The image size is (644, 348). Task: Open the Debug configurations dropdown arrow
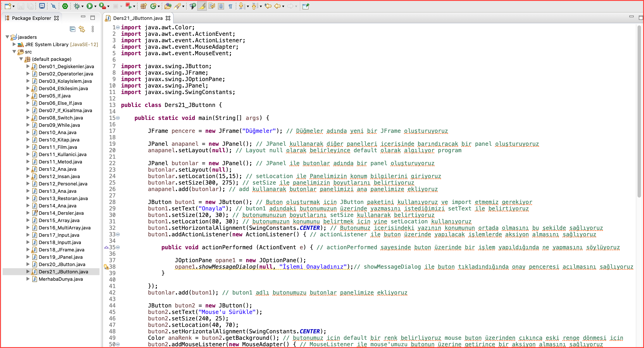[82, 6]
